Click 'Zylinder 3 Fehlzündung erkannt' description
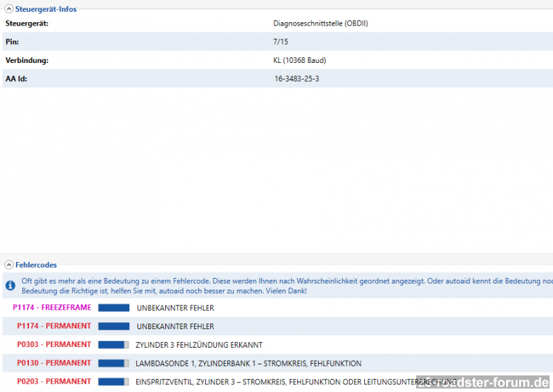553x392 pixels. pyautogui.click(x=199, y=345)
